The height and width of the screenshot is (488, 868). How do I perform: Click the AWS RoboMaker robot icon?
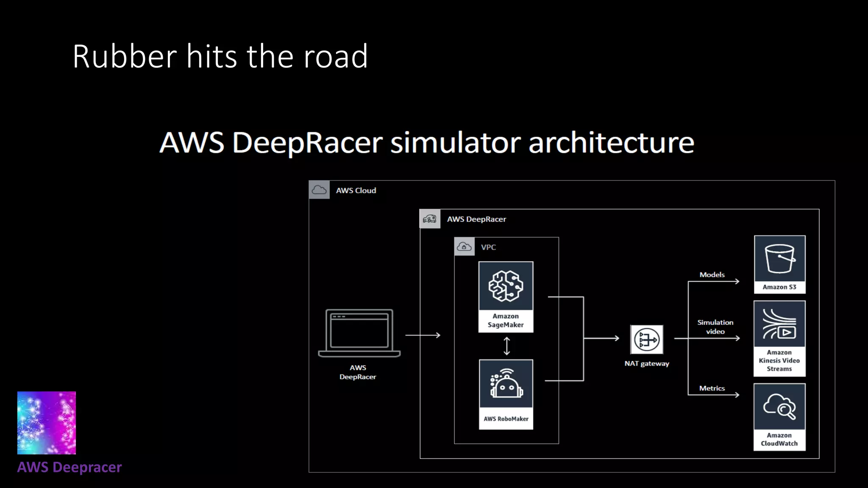pyautogui.click(x=506, y=384)
